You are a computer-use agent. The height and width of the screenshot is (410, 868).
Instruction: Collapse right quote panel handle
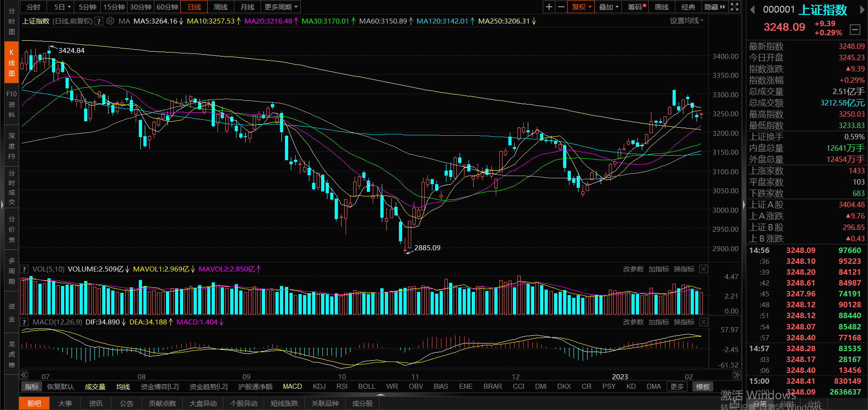(744, 205)
